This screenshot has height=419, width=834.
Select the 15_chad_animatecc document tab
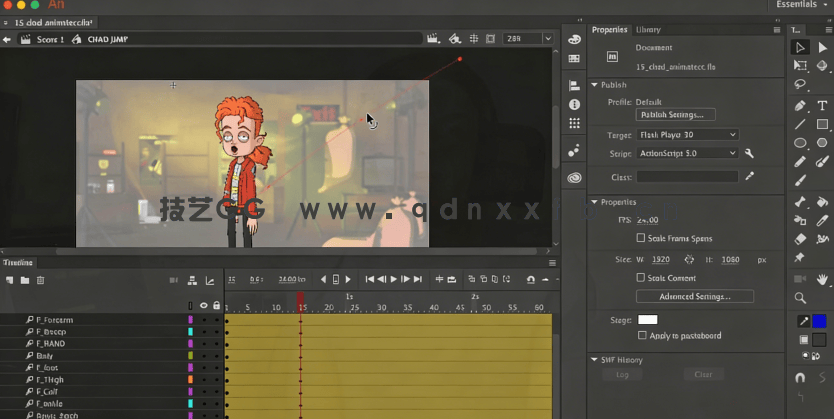(53, 23)
